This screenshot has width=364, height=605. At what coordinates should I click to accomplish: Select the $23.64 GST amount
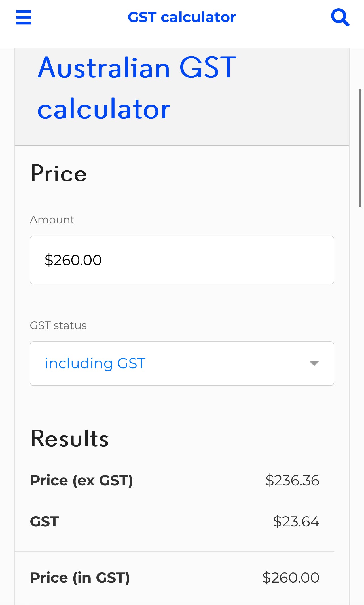click(296, 522)
